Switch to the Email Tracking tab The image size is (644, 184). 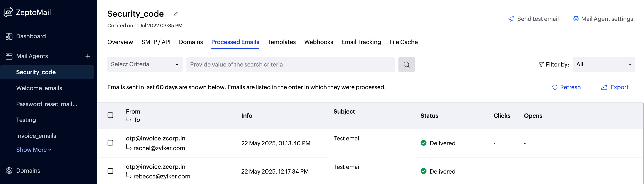[x=361, y=42]
